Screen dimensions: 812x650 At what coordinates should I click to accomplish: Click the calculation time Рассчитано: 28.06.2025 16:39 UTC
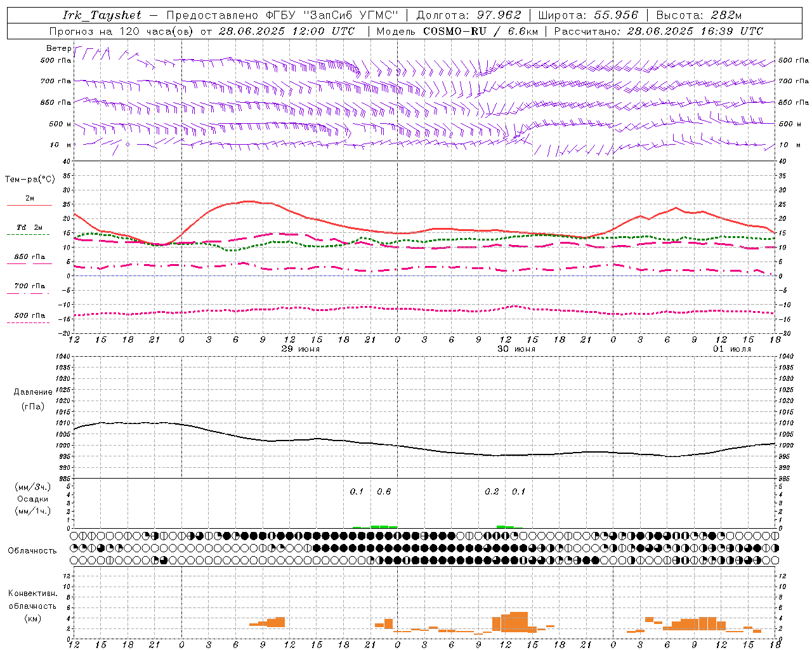point(658,31)
